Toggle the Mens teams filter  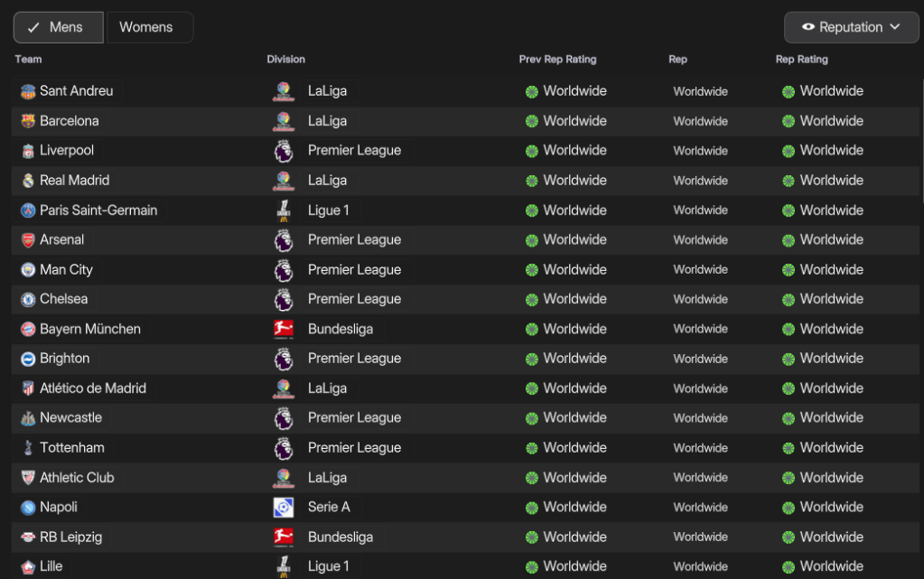[58, 27]
